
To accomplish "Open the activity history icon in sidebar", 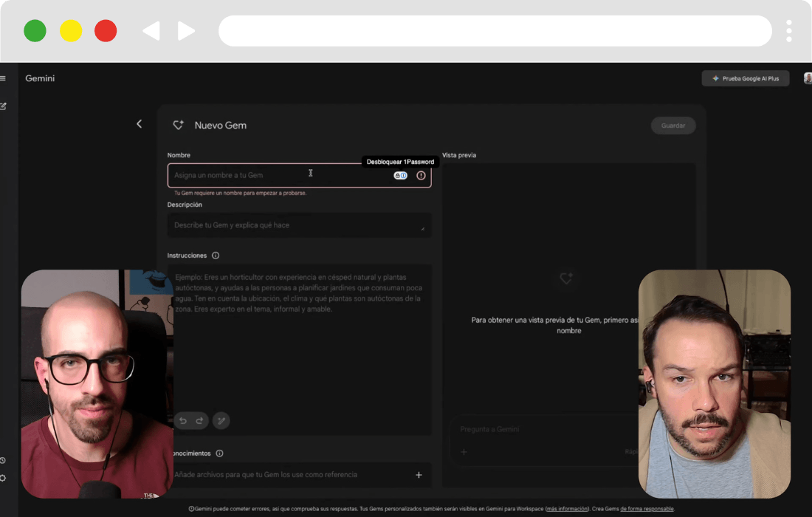I will tap(3, 461).
